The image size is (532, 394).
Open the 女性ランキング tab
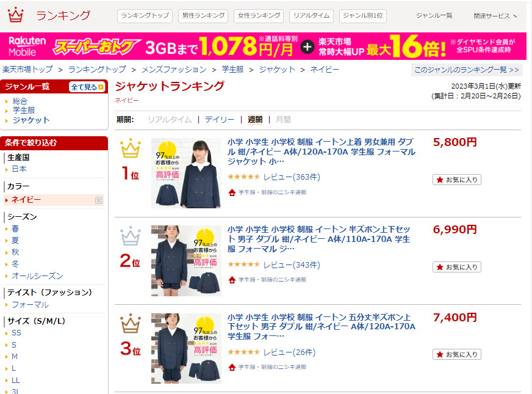(x=259, y=16)
